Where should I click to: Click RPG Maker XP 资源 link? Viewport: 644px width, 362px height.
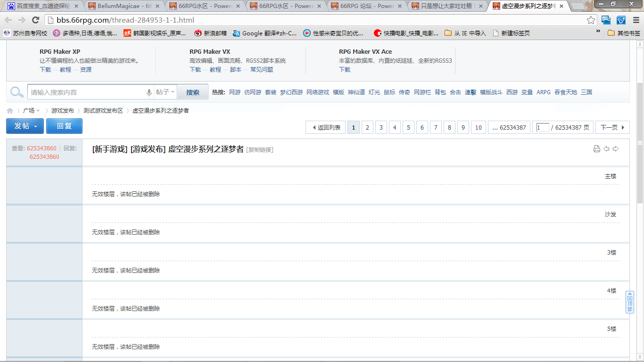point(86,70)
